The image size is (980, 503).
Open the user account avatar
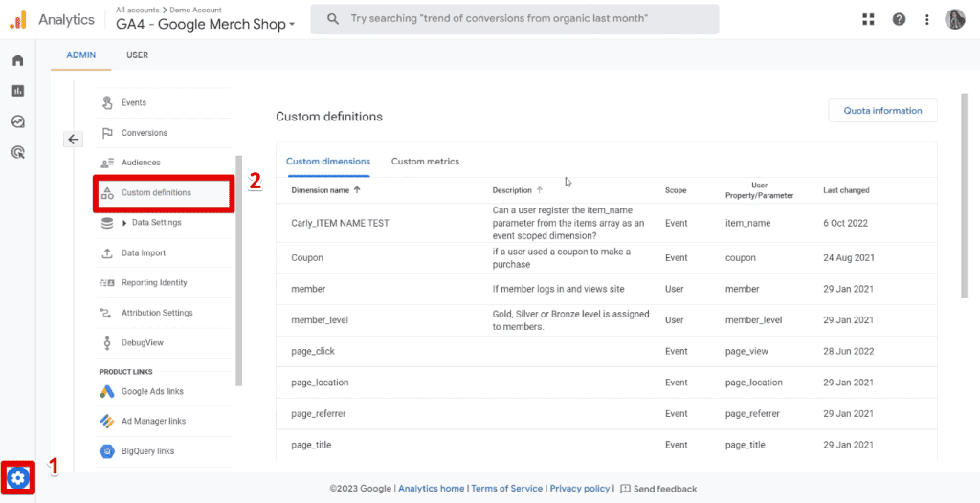coord(955,19)
